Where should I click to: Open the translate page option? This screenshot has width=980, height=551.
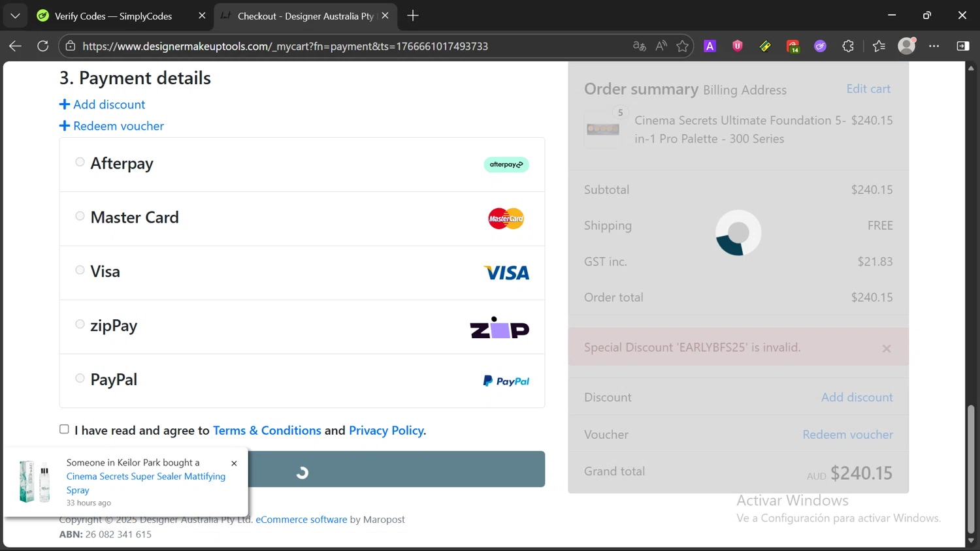click(x=639, y=46)
